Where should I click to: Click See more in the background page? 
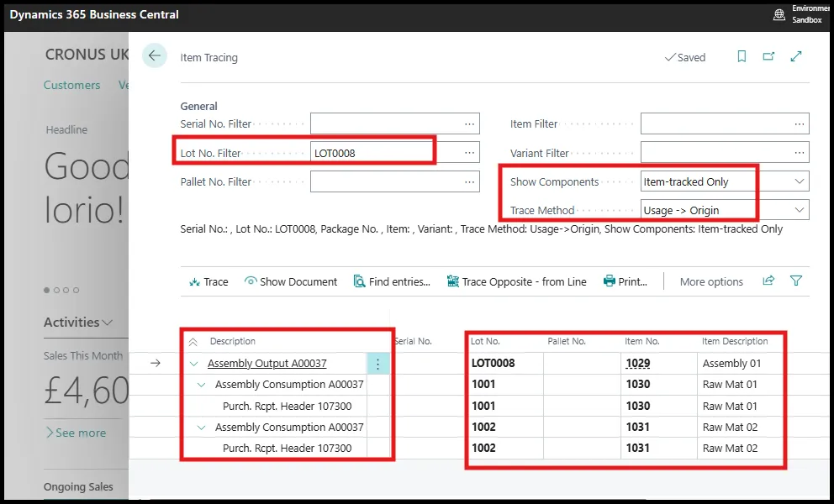coord(76,433)
